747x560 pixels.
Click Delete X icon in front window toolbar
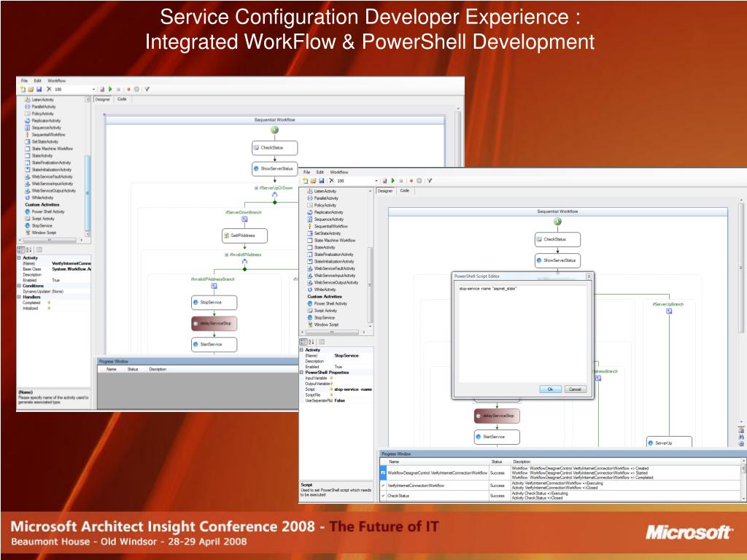pyautogui.click(x=332, y=181)
